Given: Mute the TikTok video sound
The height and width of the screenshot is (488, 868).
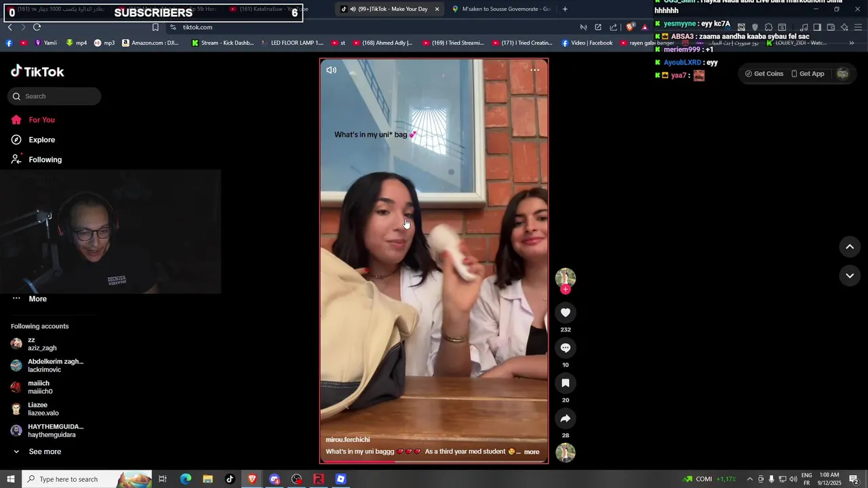Looking at the screenshot, I should [x=331, y=70].
